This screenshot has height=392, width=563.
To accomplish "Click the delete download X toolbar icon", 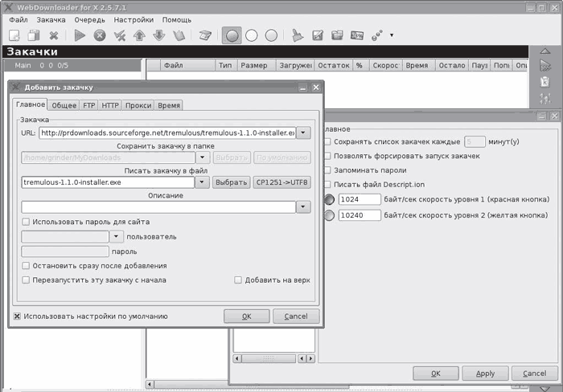I will coord(54,35).
